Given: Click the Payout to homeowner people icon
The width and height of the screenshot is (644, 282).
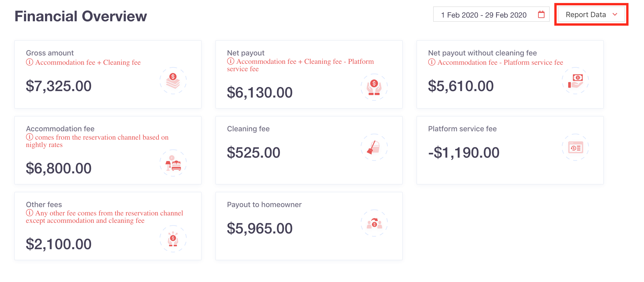Looking at the screenshot, I should (x=374, y=223).
